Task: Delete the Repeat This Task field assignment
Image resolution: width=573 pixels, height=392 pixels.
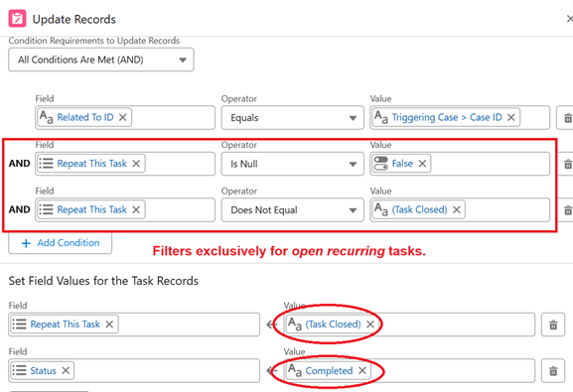Action: coord(553,325)
